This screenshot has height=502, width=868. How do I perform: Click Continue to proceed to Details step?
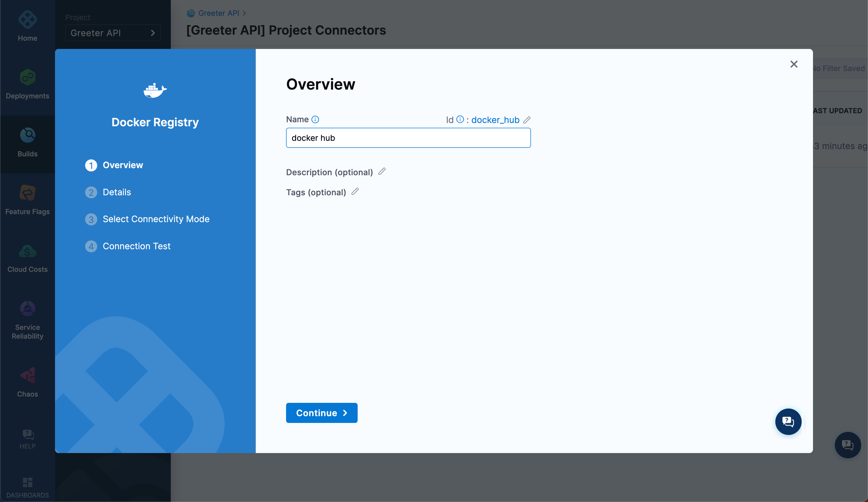[322, 412]
